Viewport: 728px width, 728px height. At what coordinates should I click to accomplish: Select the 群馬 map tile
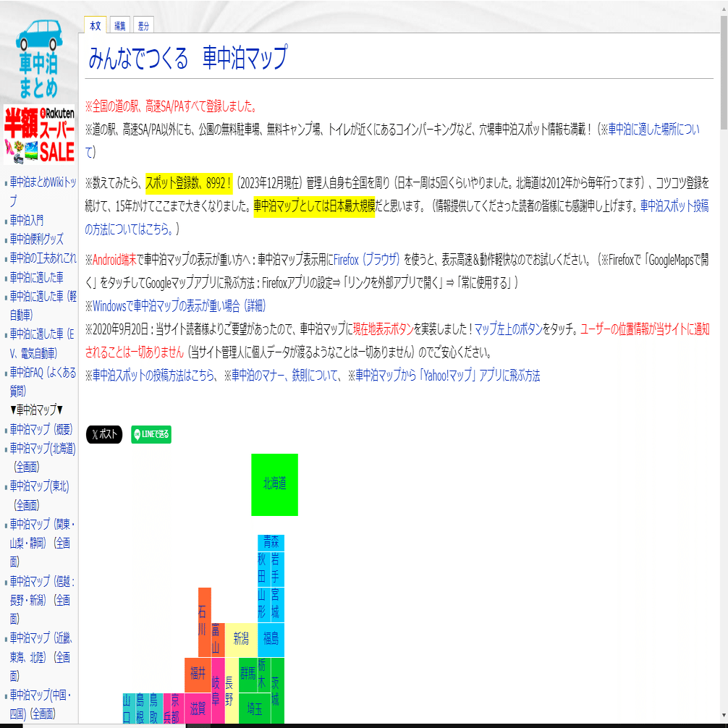tap(248, 674)
